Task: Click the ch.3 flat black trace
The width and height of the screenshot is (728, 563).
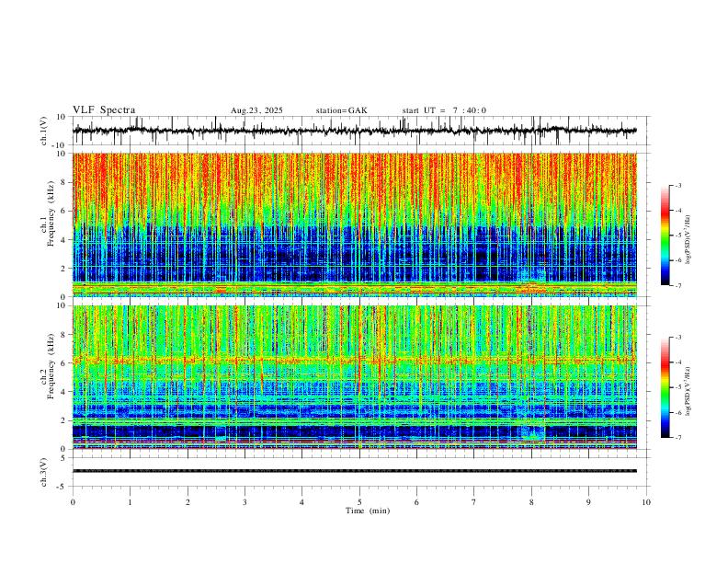Action: click(x=355, y=471)
